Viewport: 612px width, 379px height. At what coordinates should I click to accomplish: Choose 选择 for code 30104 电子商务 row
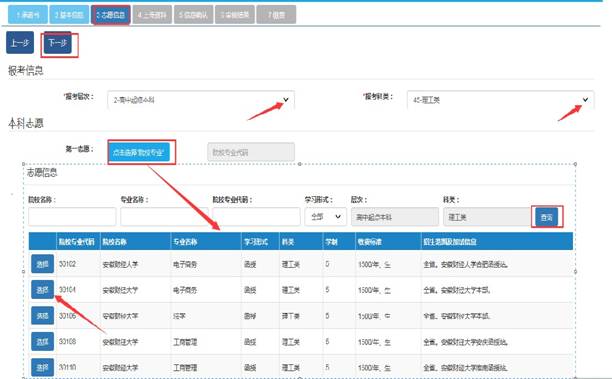coord(42,290)
